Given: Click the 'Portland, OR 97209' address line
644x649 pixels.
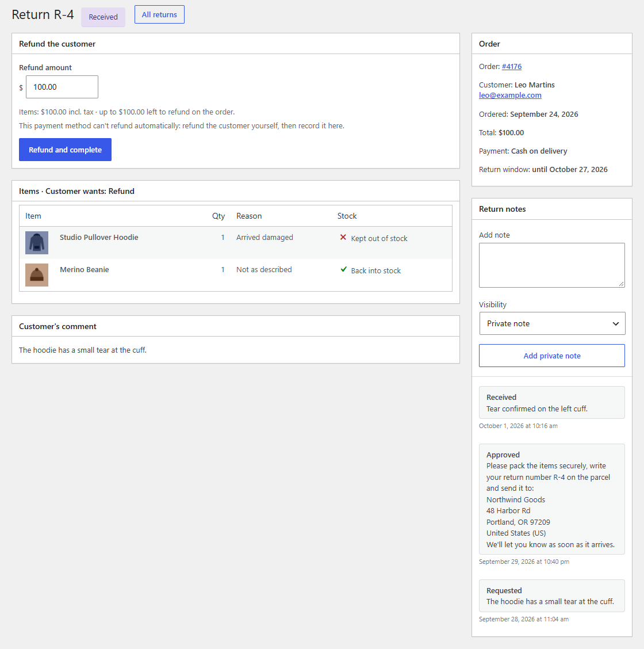Looking at the screenshot, I should tap(518, 522).
